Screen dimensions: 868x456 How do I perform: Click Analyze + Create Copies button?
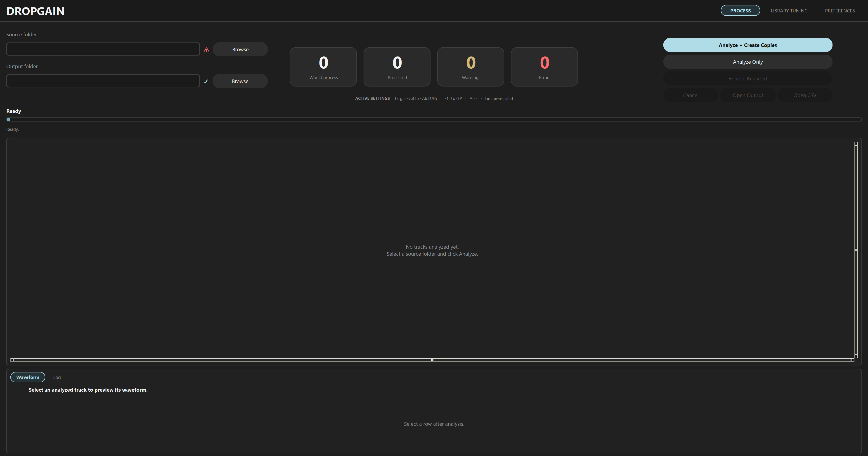point(747,45)
